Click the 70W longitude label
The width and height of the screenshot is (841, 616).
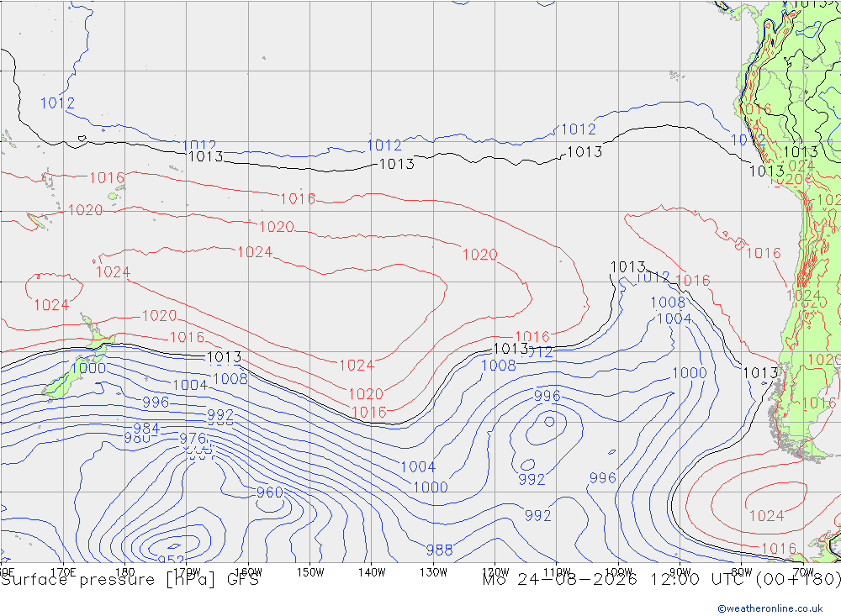pos(803,572)
